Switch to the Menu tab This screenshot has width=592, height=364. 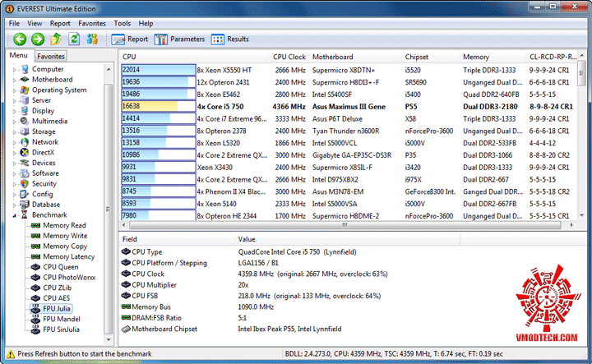coord(18,55)
